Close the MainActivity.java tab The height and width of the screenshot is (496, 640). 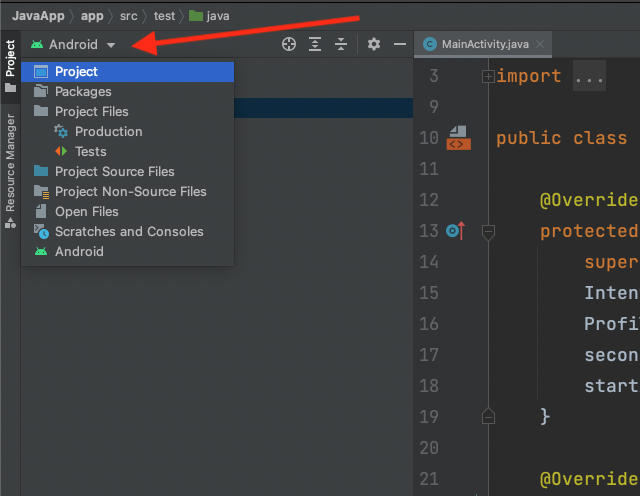[540, 44]
